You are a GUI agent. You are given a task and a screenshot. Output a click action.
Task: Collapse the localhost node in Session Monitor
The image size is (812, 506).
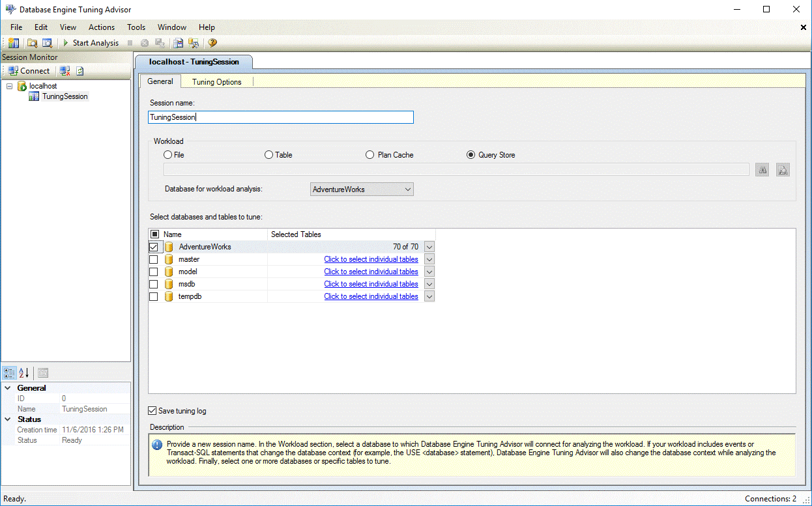click(9, 85)
